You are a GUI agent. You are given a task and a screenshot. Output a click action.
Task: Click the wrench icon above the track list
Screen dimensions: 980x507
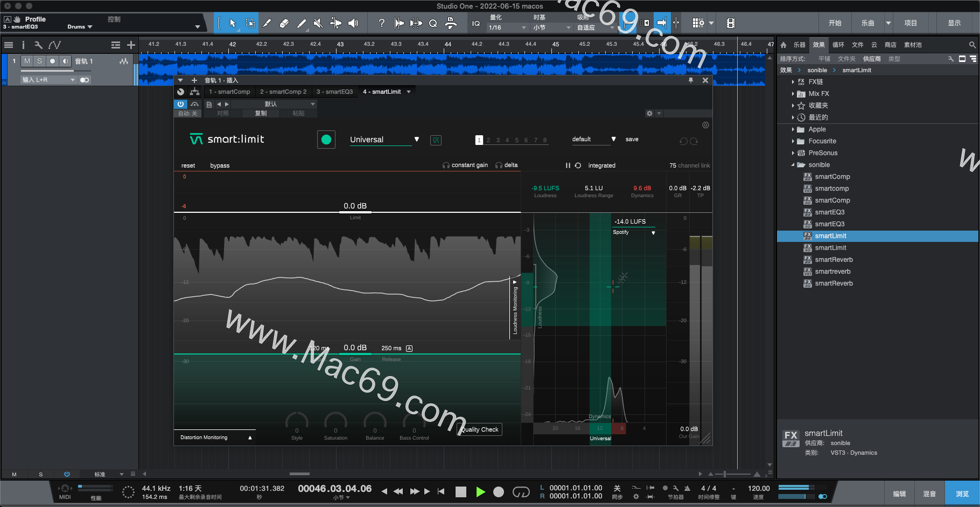[38, 45]
